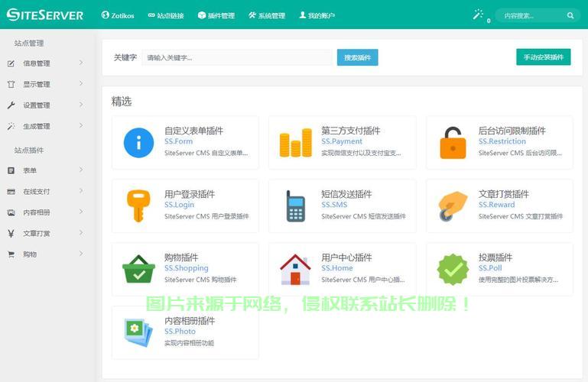This screenshot has height=382, width=588.
Task: Open the SS.Login link
Action: tap(179, 205)
